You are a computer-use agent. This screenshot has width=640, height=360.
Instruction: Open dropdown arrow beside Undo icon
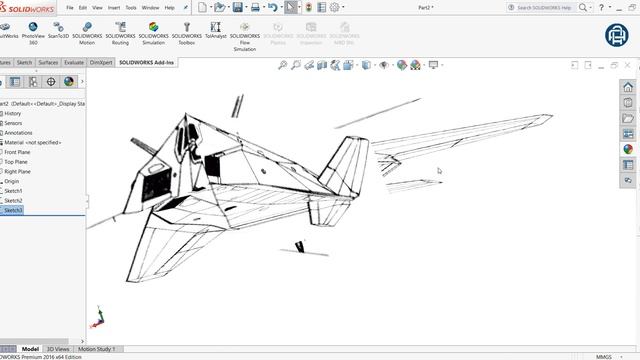(282, 7)
